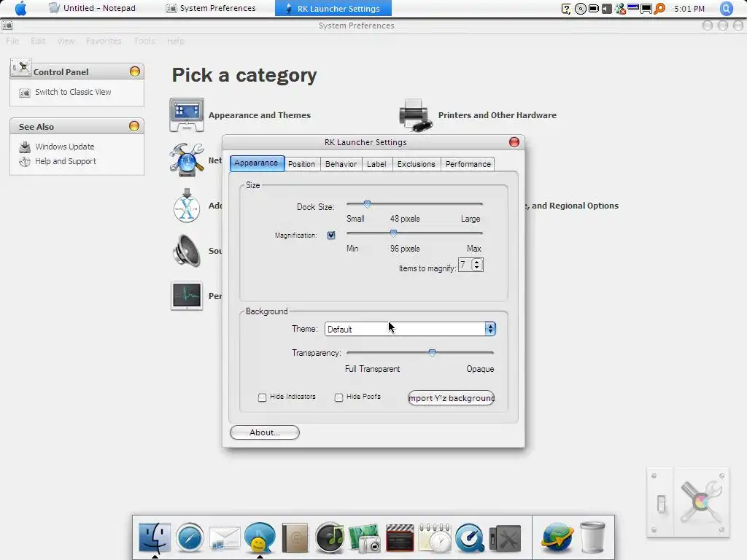The image size is (747, 560).
Task: Open the Sounds speaker category icon
Action: [x=187, y=251]
